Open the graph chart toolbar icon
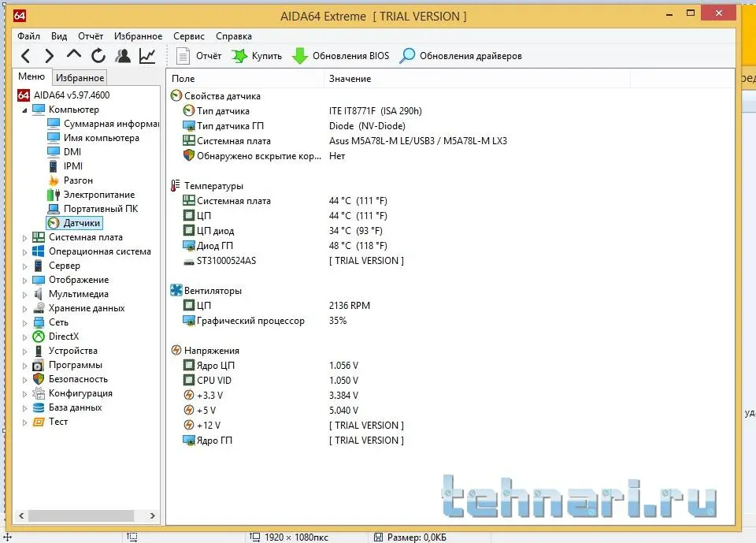The width and height of the screenshot is (756, 543). pyautogui.click(x=147, y=56)
